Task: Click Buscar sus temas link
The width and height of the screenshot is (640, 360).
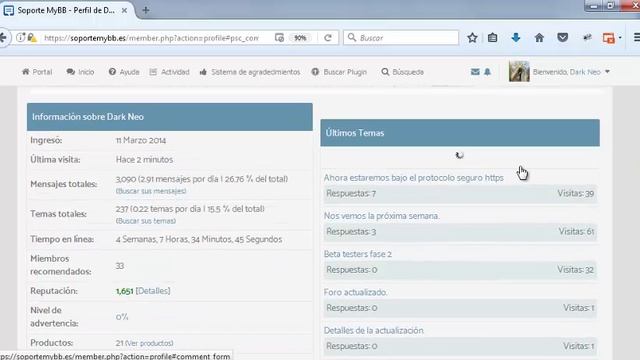Action: coord(146,221)
